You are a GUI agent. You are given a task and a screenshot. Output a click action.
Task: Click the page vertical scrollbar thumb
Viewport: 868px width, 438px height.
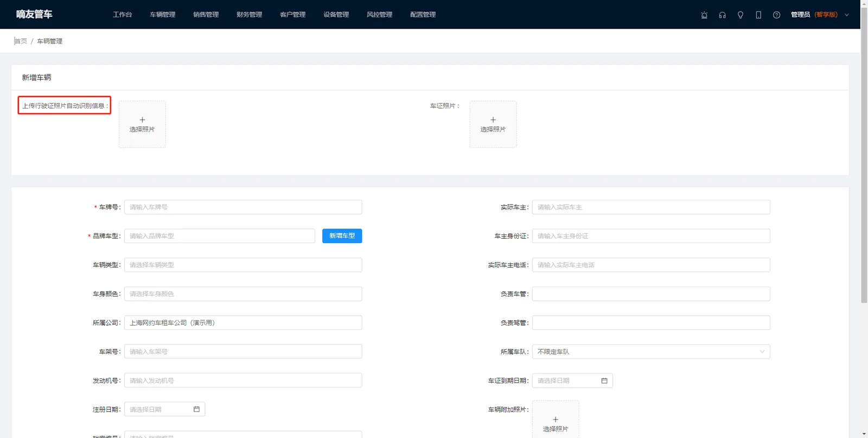(x=864, y=155)
